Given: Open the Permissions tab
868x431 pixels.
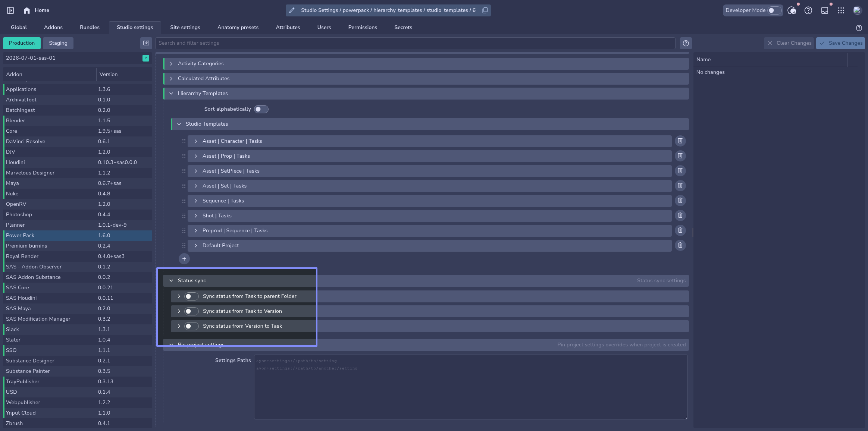Looking at the screenshot, I should coord(363,28).
